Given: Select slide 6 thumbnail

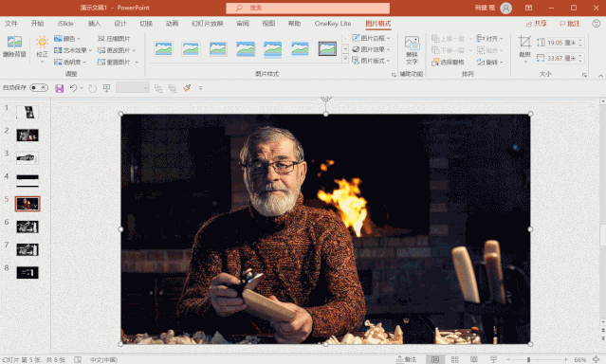Looking at the screenshot, I should 28,227.
